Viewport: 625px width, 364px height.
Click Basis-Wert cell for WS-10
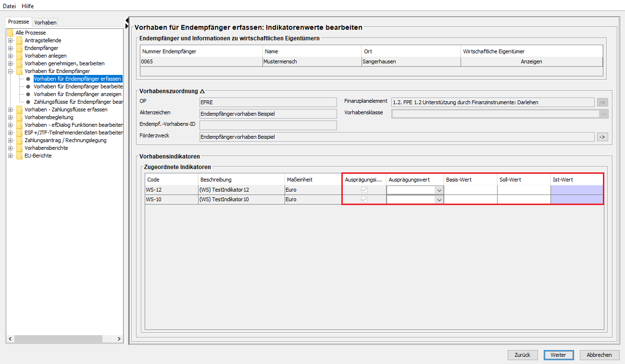click(471, 199)
